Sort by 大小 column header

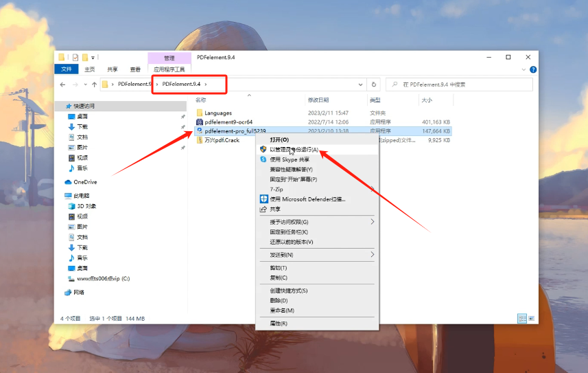(x=427, y=100)
